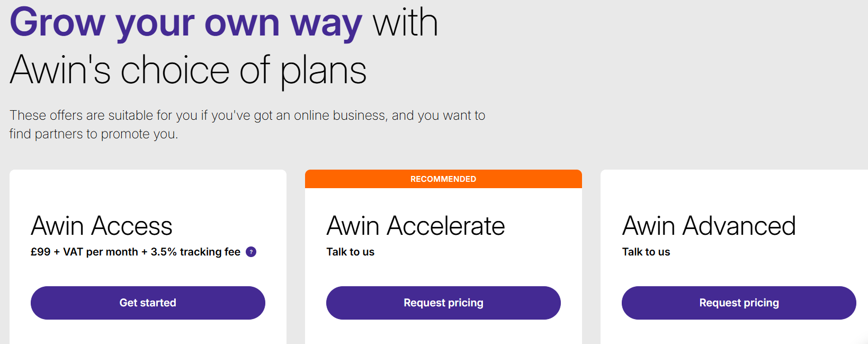Screen dimensions: 868x344
Task: Request pricing for Awin Accelerate
Action: (x=443, y=303)
